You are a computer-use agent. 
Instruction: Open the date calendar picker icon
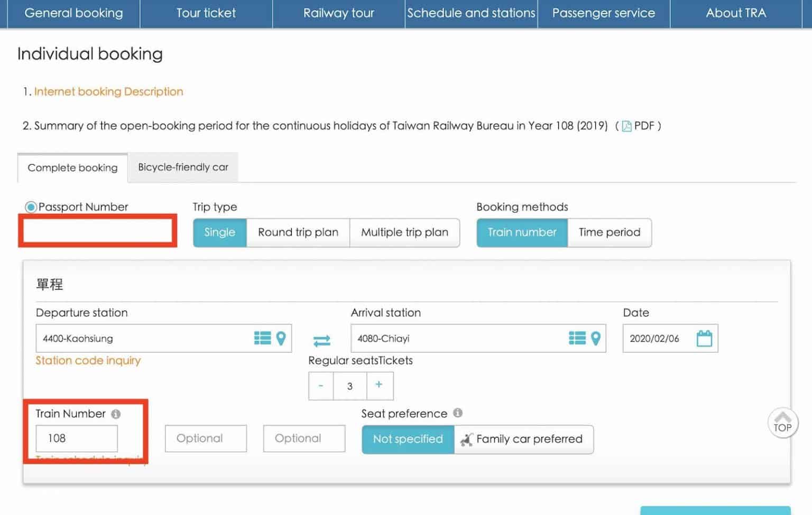(x=704, y=338)
